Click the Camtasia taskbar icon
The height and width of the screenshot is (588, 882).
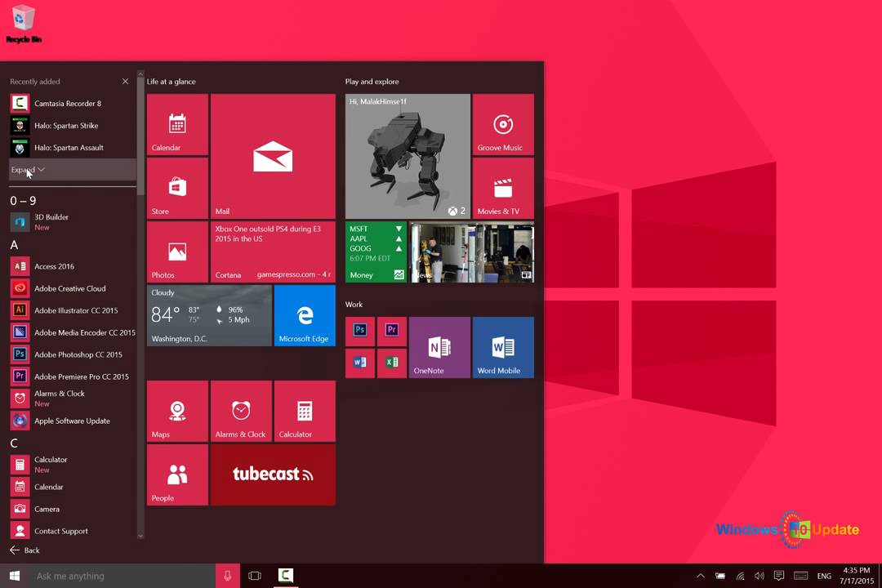[x=286, y=575]
